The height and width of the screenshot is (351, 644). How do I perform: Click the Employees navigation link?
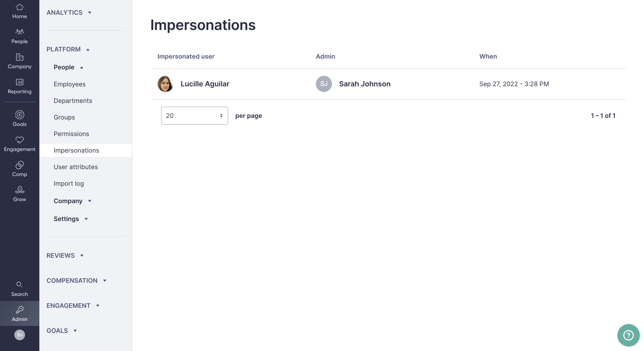[70, 84]
